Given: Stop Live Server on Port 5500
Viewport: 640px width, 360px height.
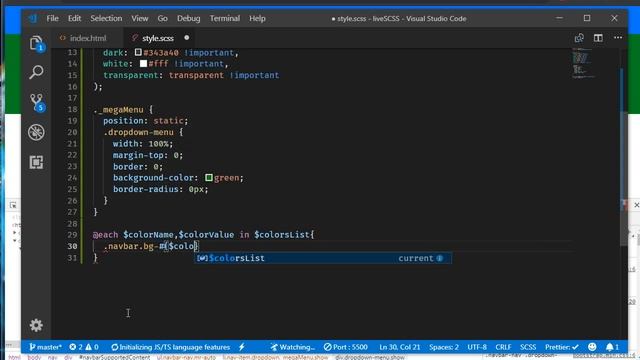Looking at the screenshot, I should point(346,347).
